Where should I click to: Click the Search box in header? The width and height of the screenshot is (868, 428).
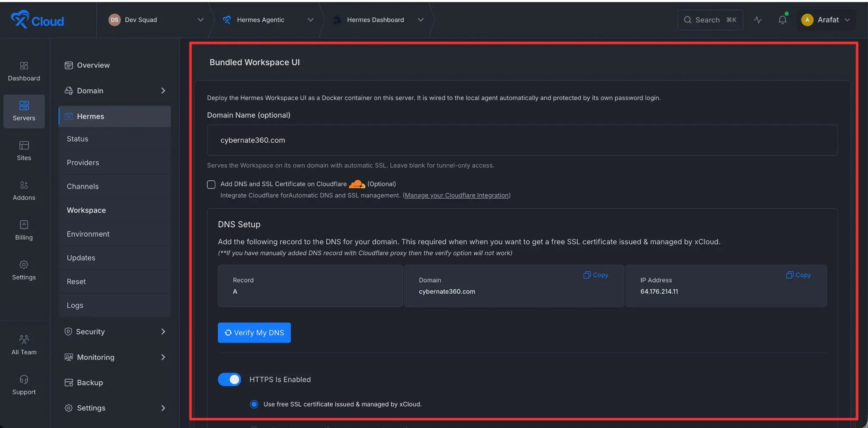pos(710,20)
